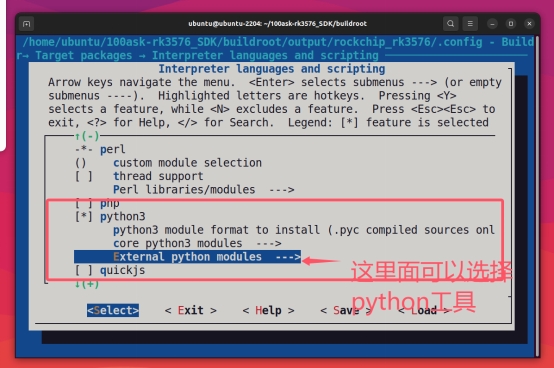Toggle the python3 checkbox
The width and height of the screenshot is (554, 368).
[x=84, y=216]
